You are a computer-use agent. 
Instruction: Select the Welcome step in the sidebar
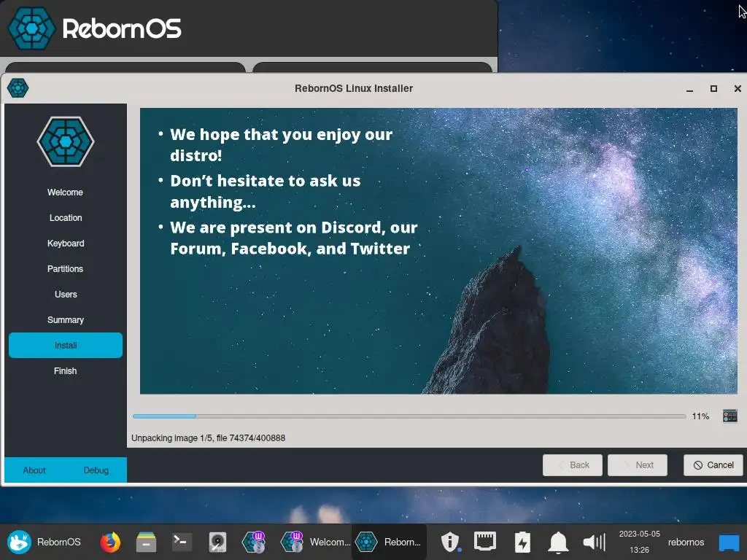point(65,192)
